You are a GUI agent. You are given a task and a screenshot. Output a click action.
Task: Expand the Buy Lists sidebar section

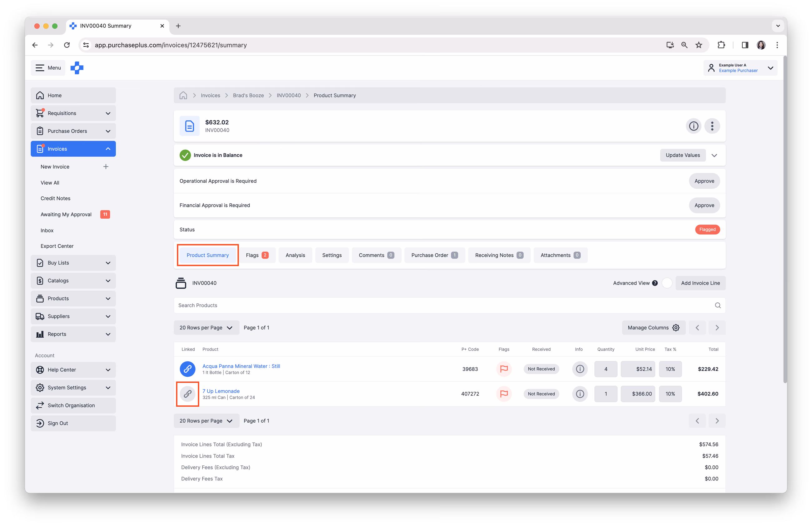tap(73, 263)
